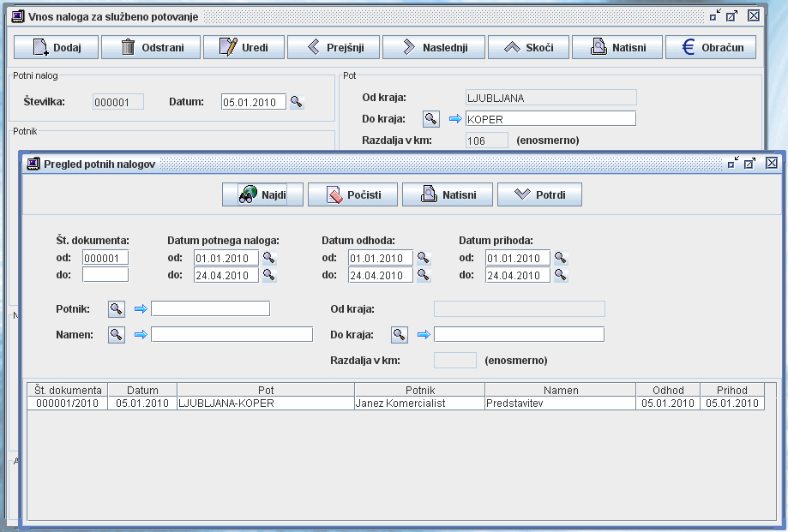Image resolution: width=788 pixels, height=532 pixels.
Task: Click Datum odhoda od date field
Action: click(381, 258)
